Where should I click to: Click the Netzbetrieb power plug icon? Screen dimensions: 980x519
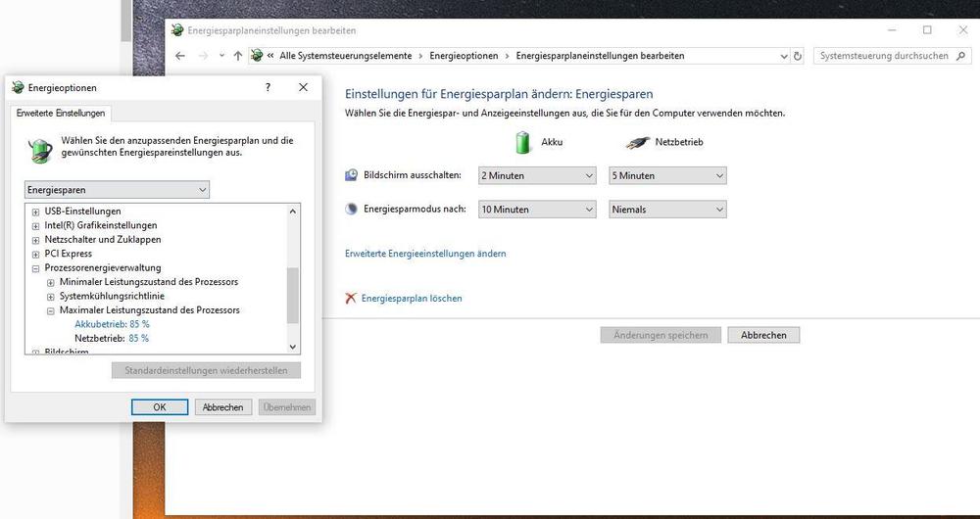pyautogui.click(x=636, y=142)
